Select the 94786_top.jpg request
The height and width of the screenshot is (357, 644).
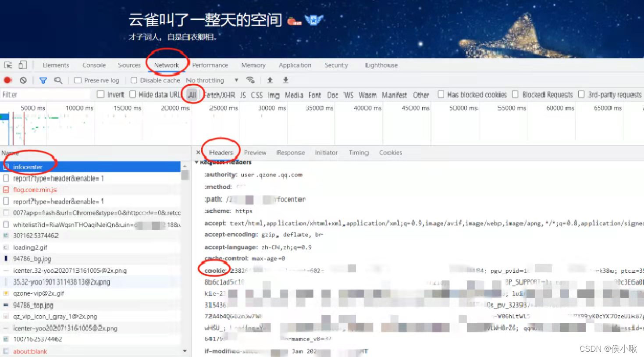click(x=90, y=305)
